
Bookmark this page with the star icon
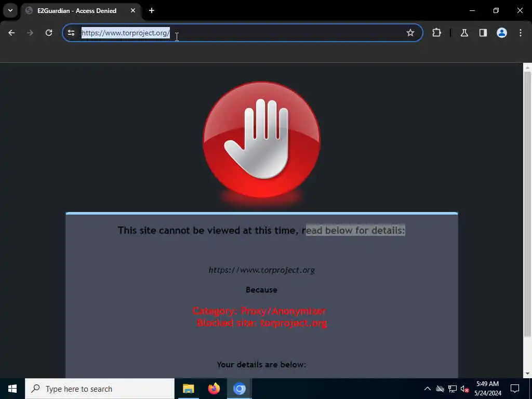pyautogui.click(x=410, y=33)
